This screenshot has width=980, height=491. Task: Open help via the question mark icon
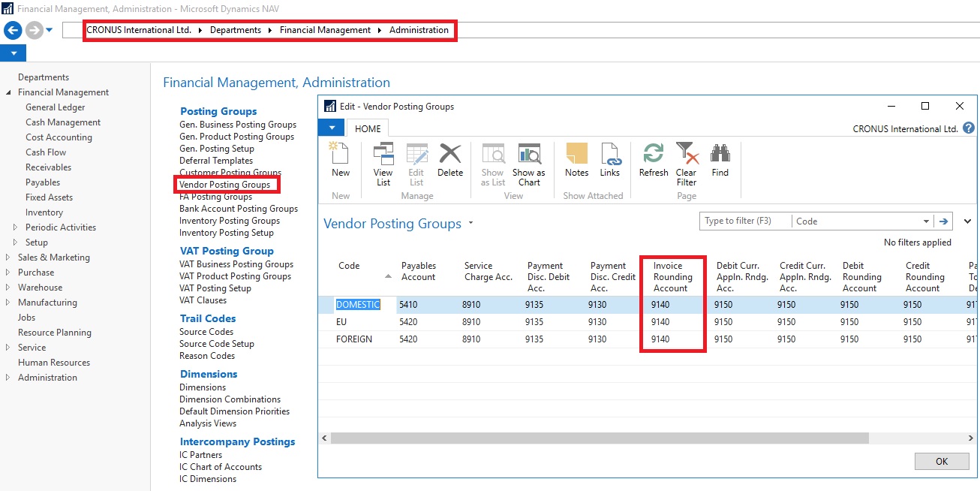(968, 128)
